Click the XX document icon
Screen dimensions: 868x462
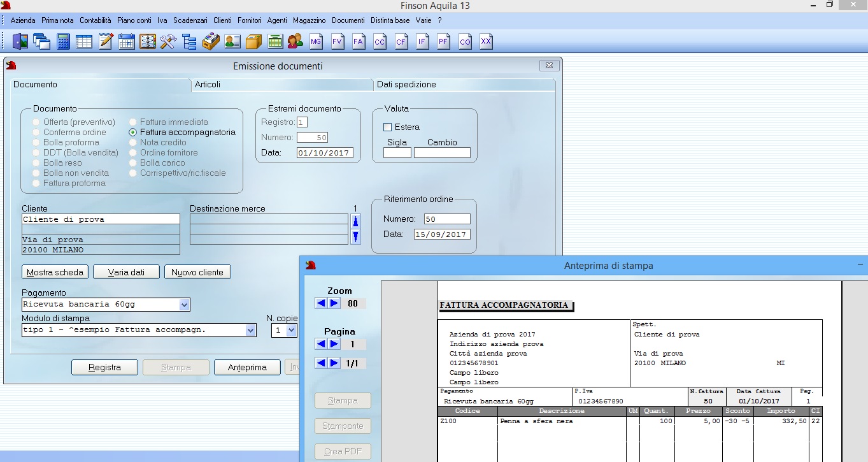[x=486, y=42]
